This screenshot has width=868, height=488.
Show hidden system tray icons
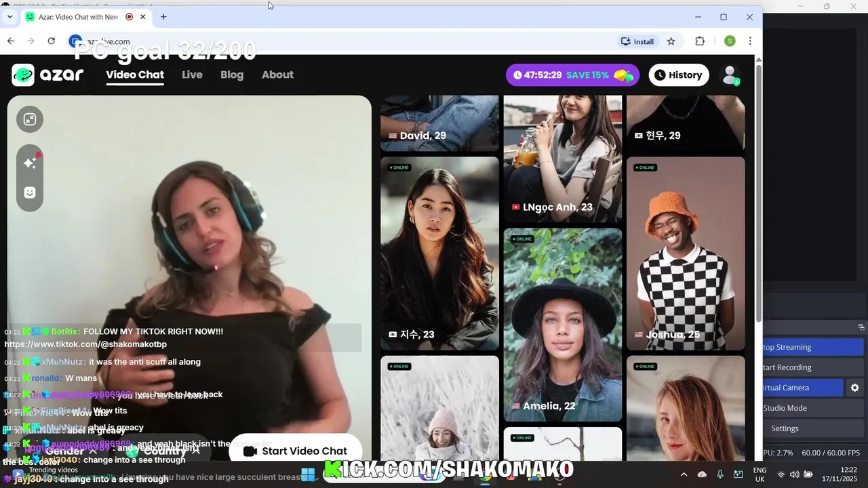(x=684, y=474)
